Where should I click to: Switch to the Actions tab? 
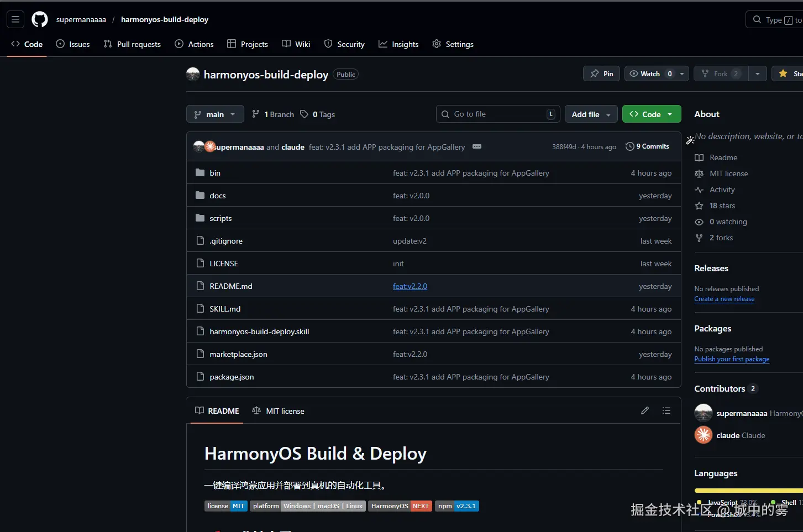point(194,44)
